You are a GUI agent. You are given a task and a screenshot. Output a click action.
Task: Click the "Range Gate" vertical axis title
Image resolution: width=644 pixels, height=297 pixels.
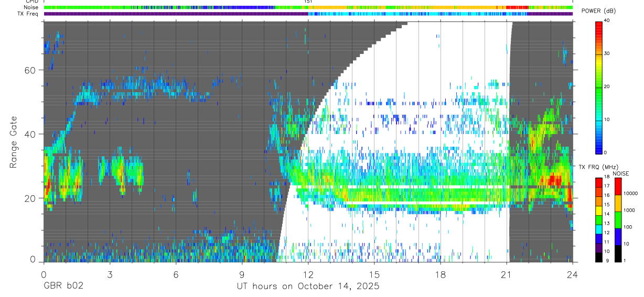click(x=14, y=142)
